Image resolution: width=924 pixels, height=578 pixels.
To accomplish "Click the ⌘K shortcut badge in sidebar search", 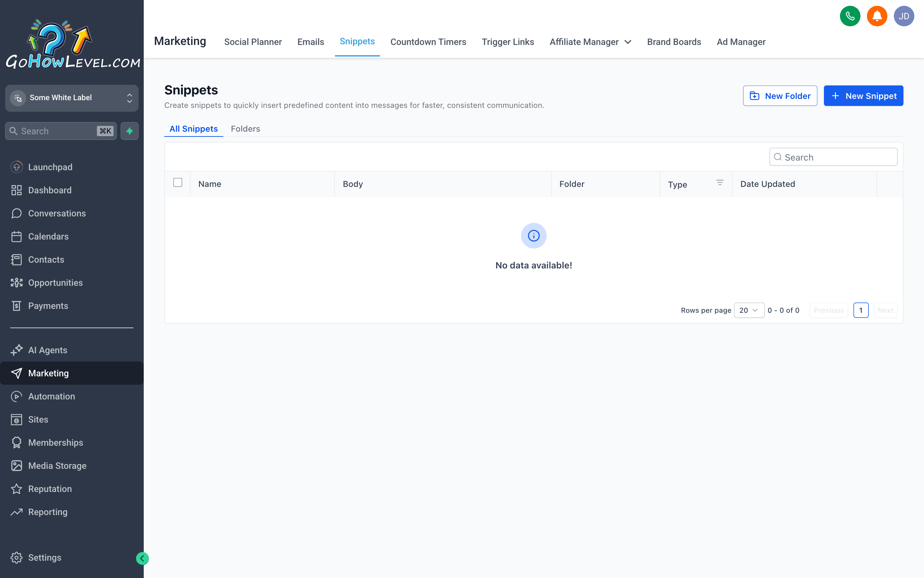I will [105, 131].
